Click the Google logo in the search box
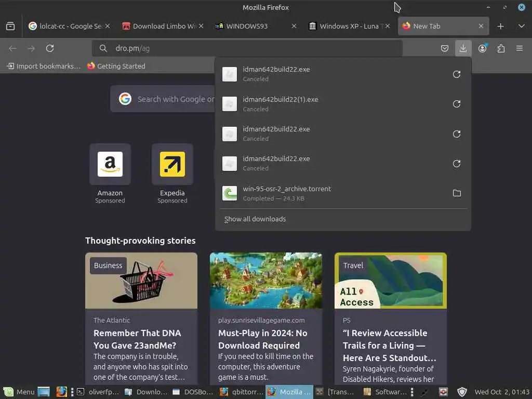Image resolution: width=532 pixels, height=399 pixels. pos(125,99)
